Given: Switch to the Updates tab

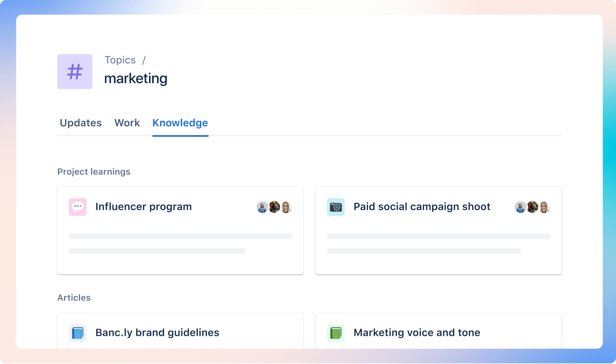Looking at the screenshot, I should 81,123.
